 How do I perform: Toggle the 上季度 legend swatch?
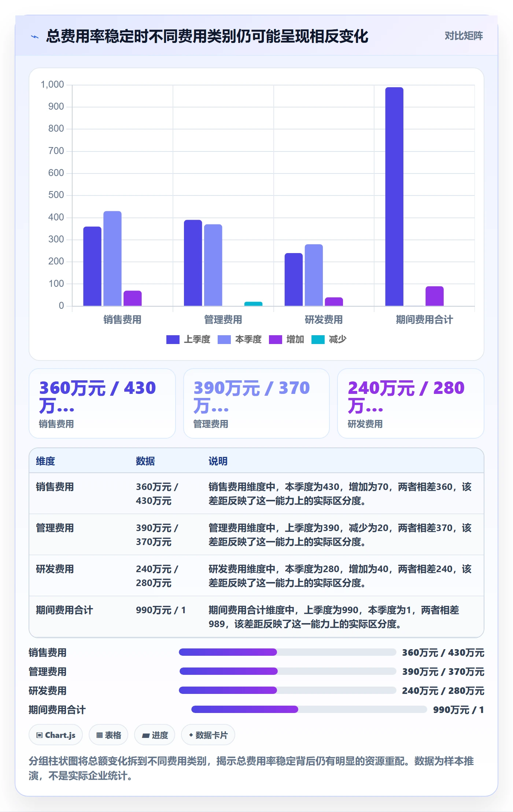[173, 340]
